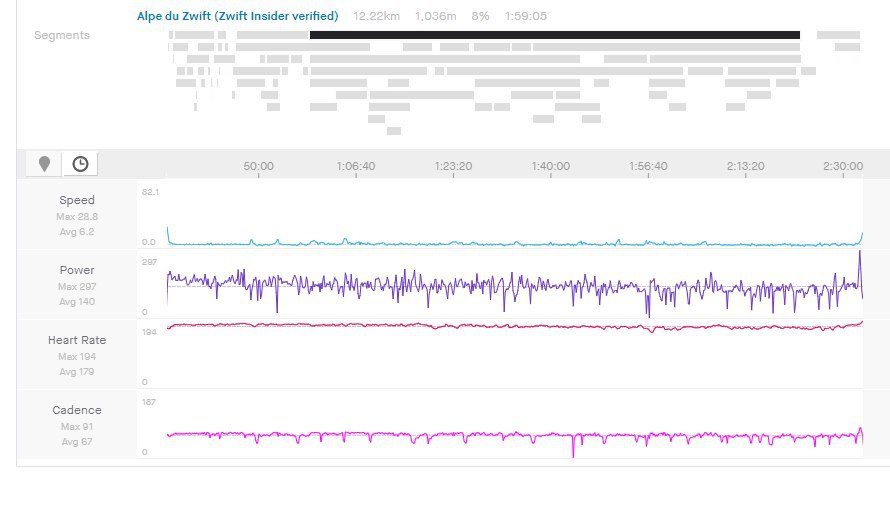Select the Cadence chart label

click(x=77, y=409)
